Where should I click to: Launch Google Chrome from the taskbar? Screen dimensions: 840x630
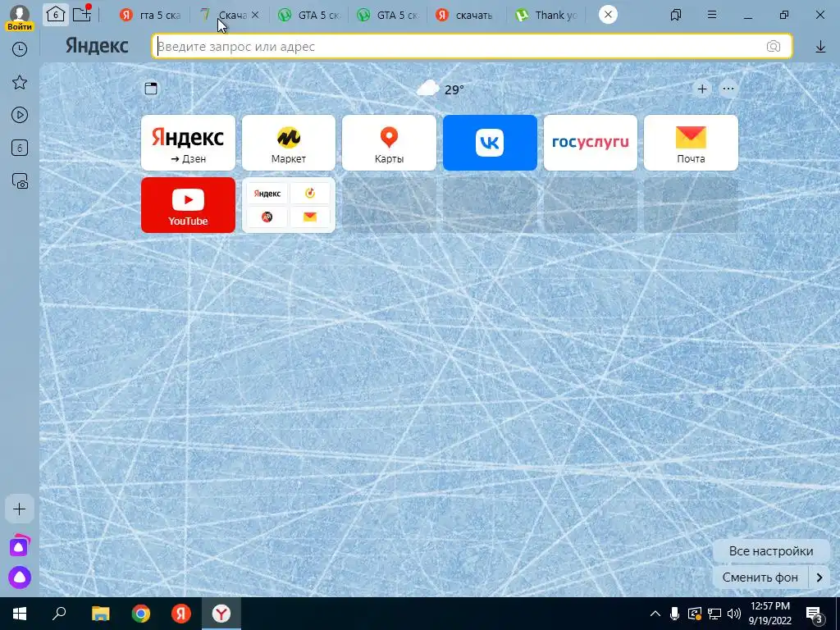click(141, 614)
